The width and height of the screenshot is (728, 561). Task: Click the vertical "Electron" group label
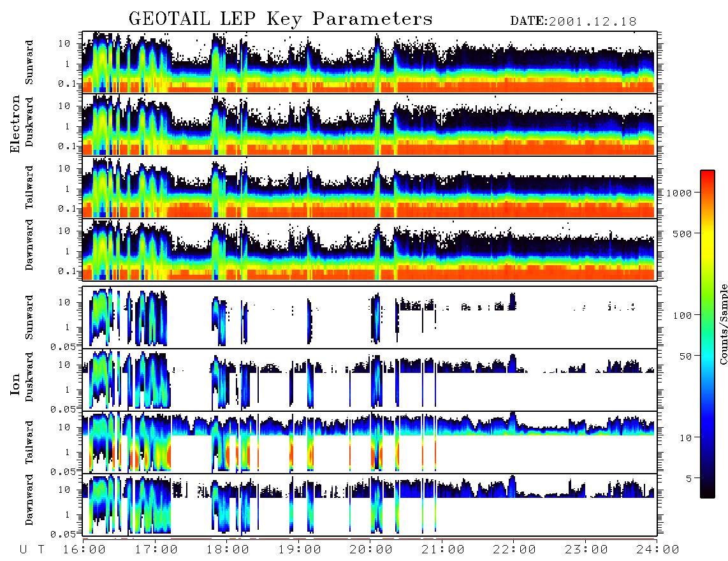(x=15, y=124)
